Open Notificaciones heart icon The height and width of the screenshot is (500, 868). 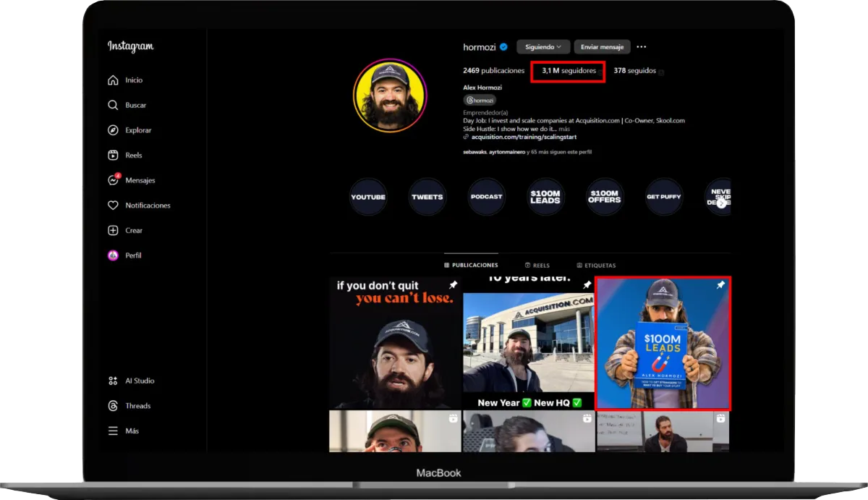113,205
